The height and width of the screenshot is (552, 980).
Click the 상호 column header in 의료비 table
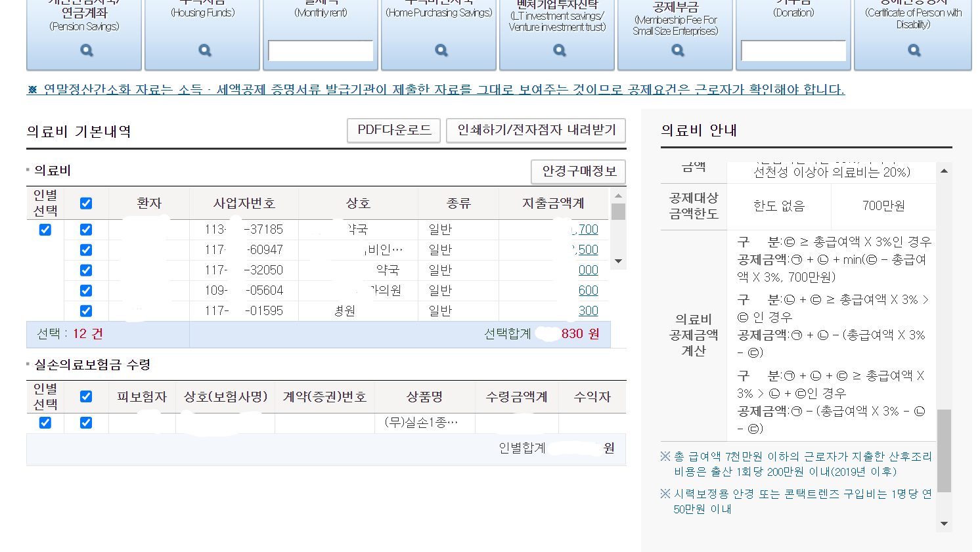pyautogui.click(x=358, y=203)
